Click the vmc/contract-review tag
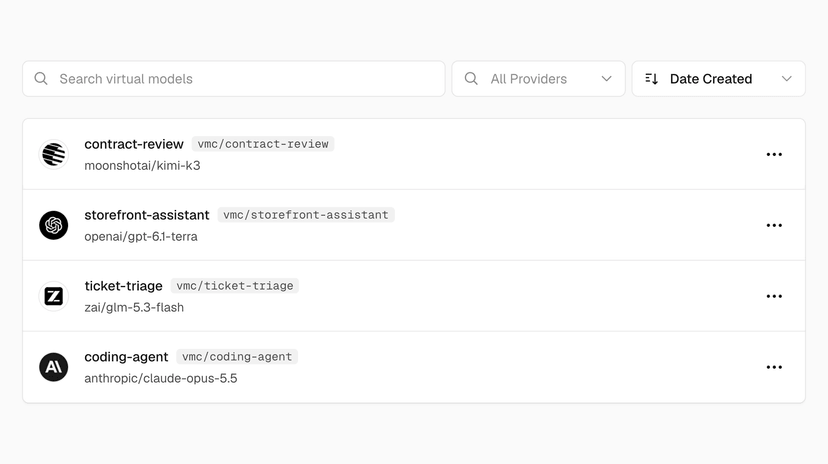The image size is (828, 464). (263, 144)
